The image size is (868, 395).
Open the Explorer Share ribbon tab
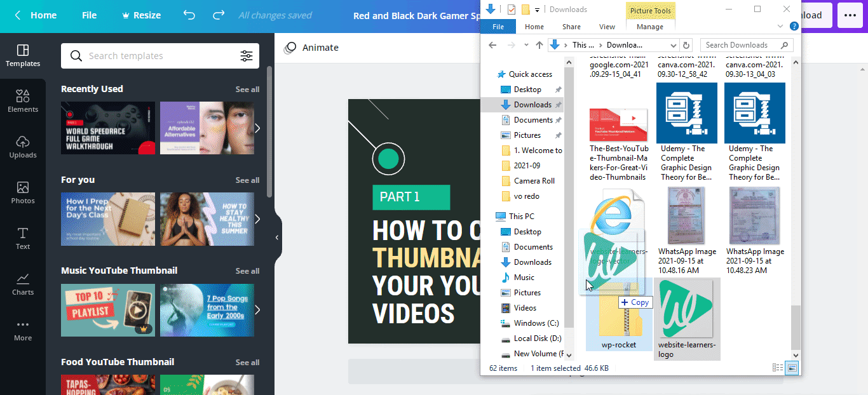[x=571, y=27]
